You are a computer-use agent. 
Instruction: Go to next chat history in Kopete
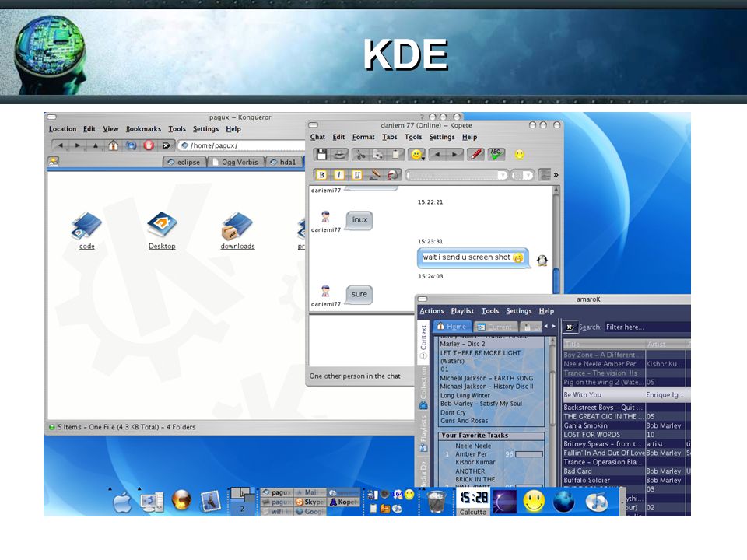[455, 154]
